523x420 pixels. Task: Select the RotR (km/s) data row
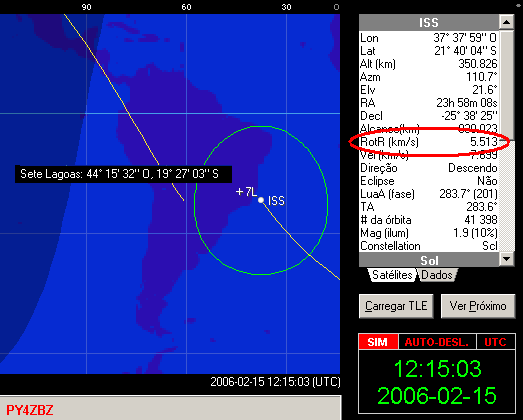[x=429, y=142]
